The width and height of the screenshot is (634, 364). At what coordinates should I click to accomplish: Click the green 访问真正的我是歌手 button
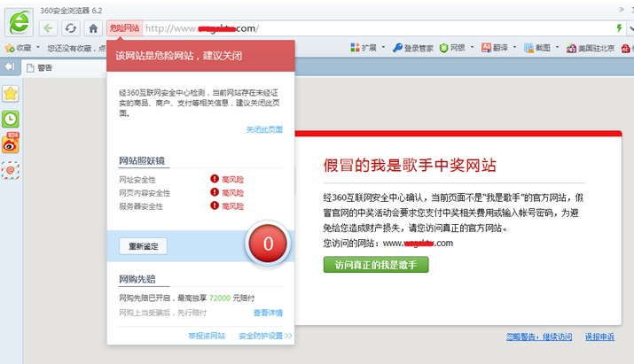[376, 265]
